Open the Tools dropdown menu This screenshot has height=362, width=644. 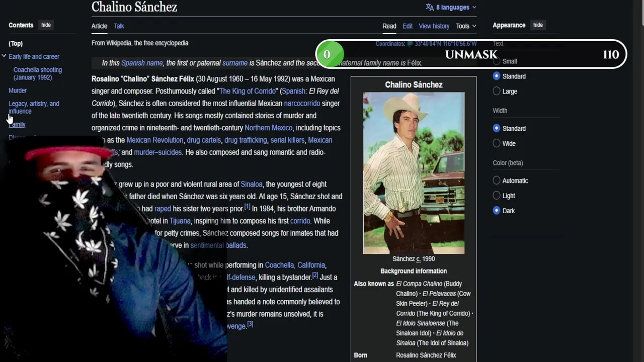tap(466, 26)
